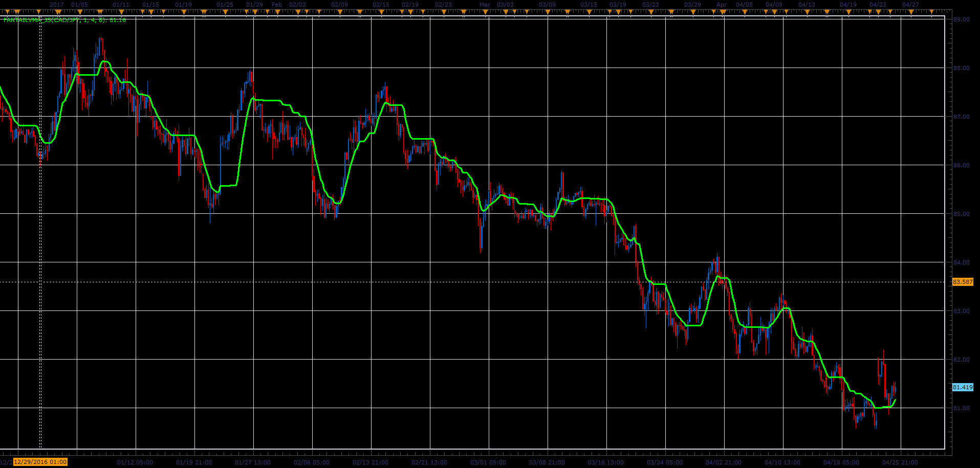Click the 88.00 price axis label
Viewport: 980px width, 468px height.
tap(962, 68)
